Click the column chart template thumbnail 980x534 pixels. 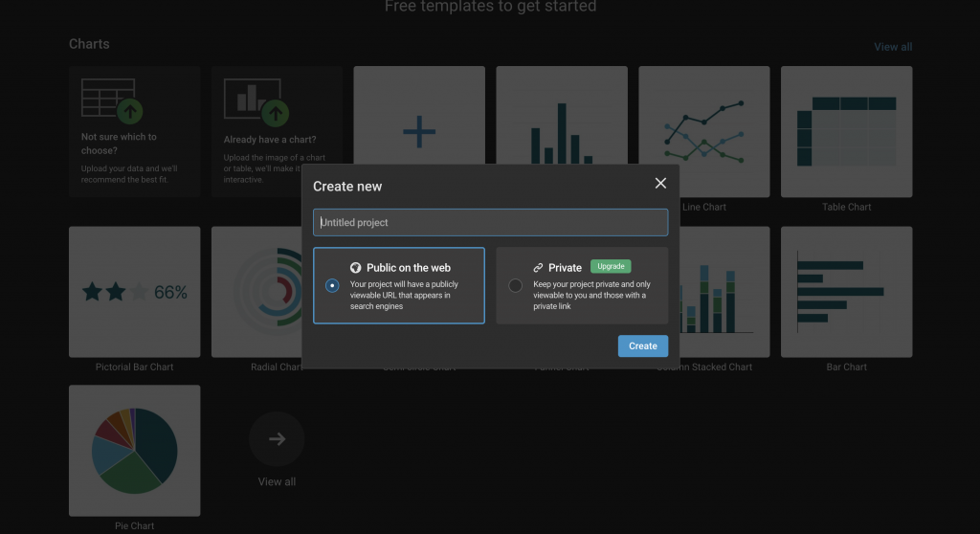(x=561, y=116)
